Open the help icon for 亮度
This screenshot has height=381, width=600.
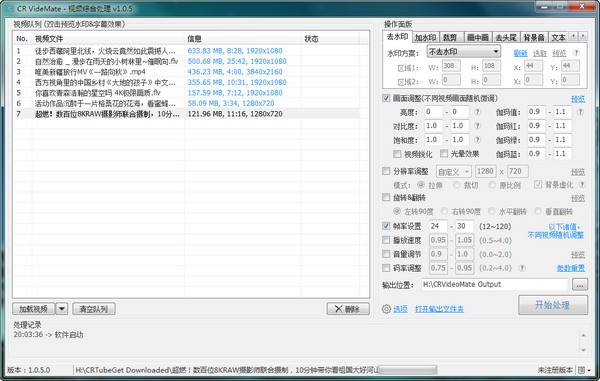(x=477, y=112)
